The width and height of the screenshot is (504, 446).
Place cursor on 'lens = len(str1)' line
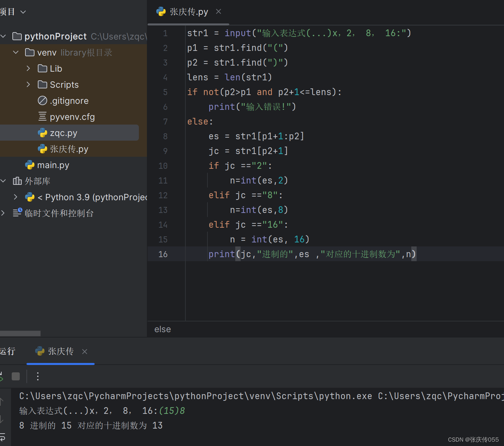point(230,77)
